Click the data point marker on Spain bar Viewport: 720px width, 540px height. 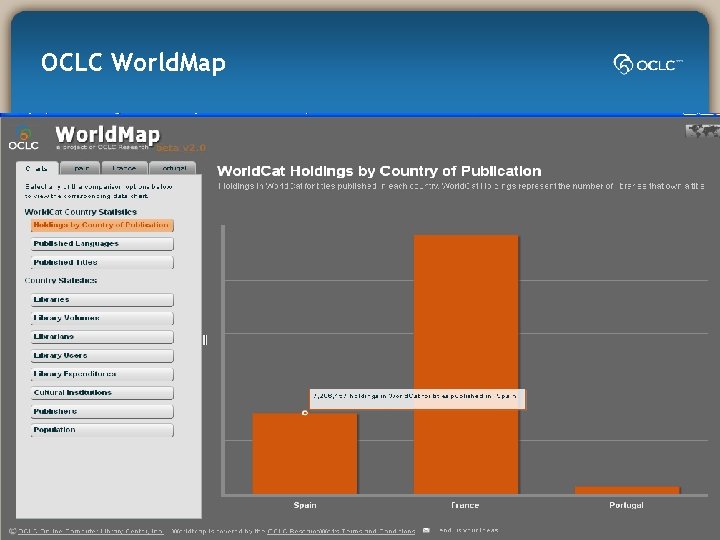(304, 413)
